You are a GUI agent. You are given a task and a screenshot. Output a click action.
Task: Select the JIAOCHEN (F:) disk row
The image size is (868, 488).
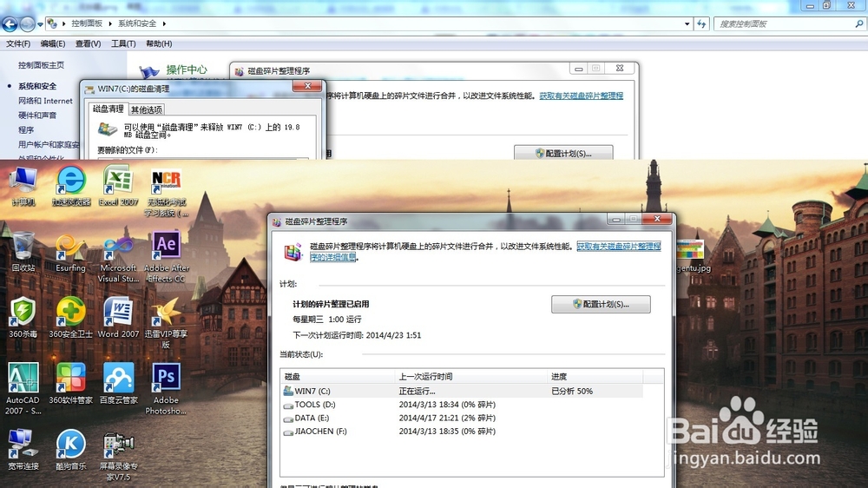tap(463, 431)
